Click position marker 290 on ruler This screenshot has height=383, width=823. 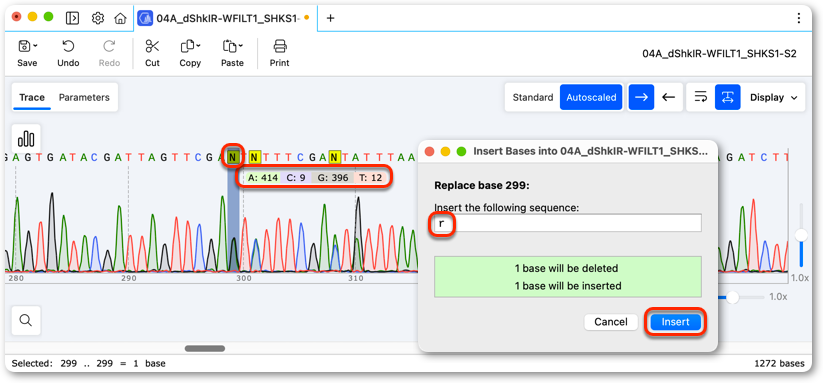pyautogui.click(x=129, y=278)
